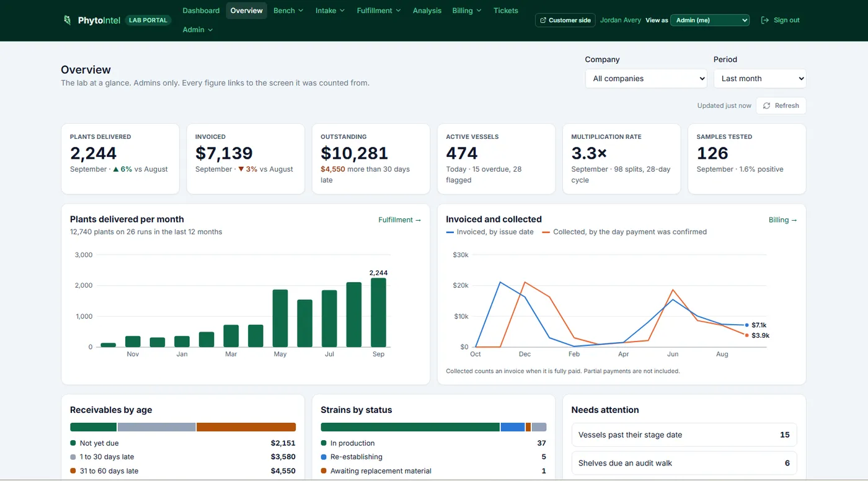Click the green In production strains bar segment
This screenshot has height=481, width=868.
(410, 427)
